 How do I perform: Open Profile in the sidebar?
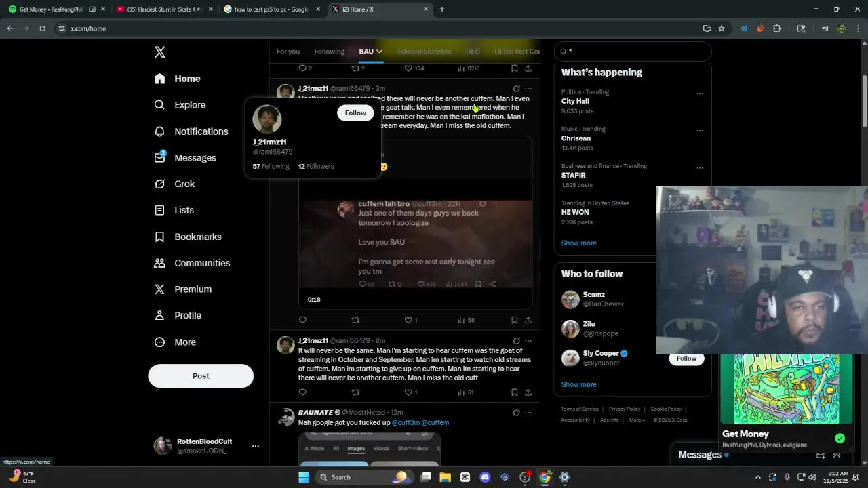[x=178, y=315]
